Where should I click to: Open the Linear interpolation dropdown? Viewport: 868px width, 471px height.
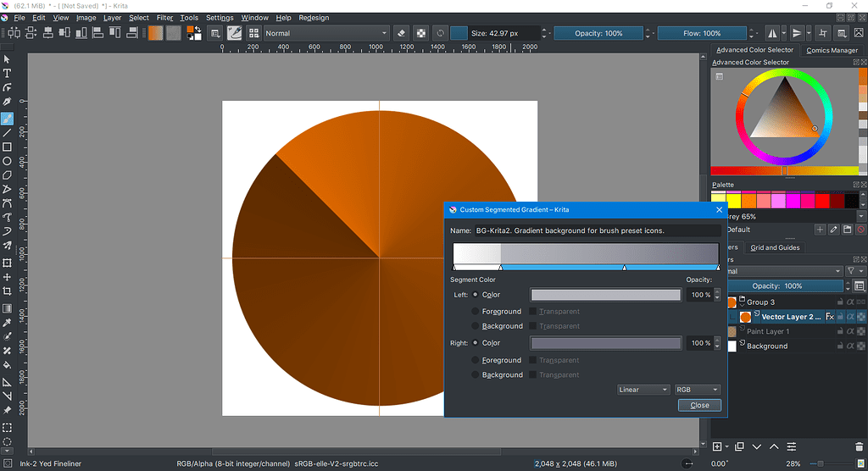(x=643, y=390)
